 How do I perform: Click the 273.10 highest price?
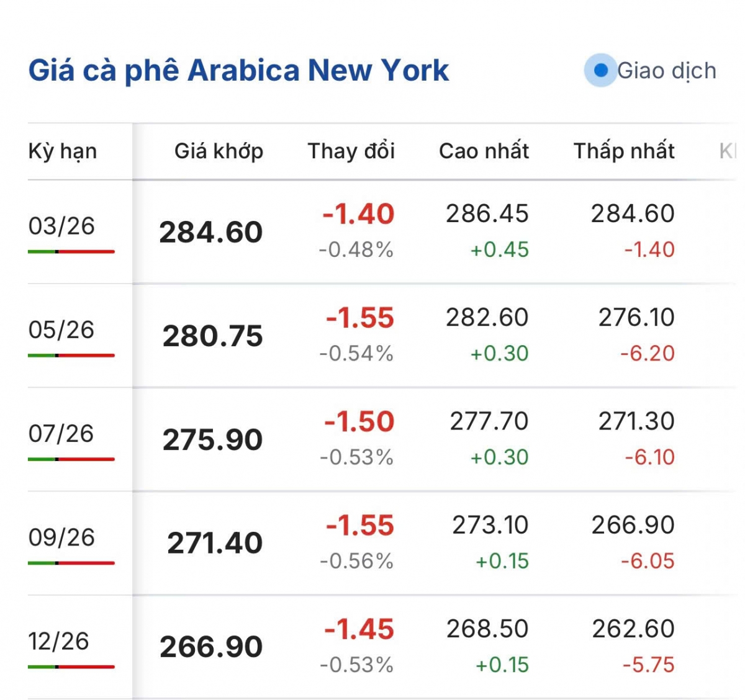point(490,525)
